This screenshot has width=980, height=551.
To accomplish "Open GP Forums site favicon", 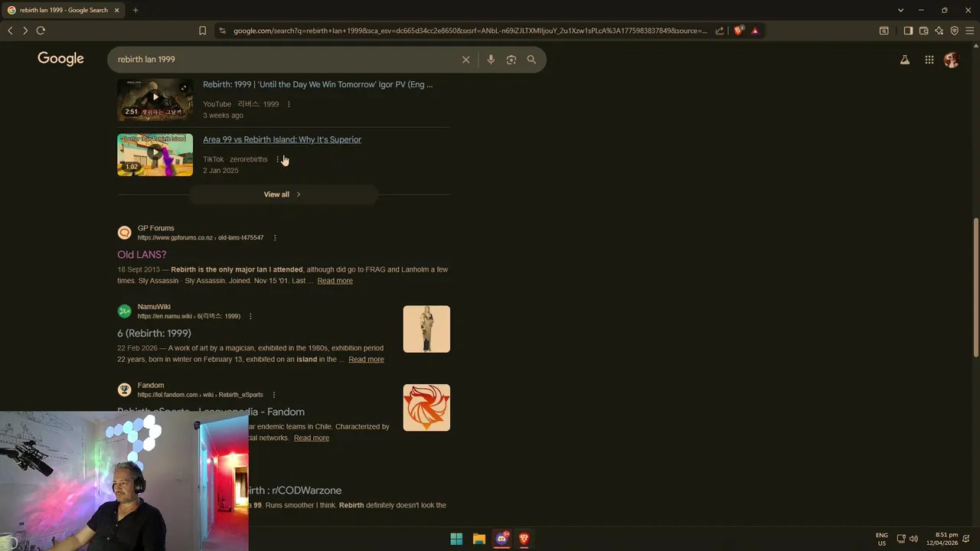I will (124, 233).
